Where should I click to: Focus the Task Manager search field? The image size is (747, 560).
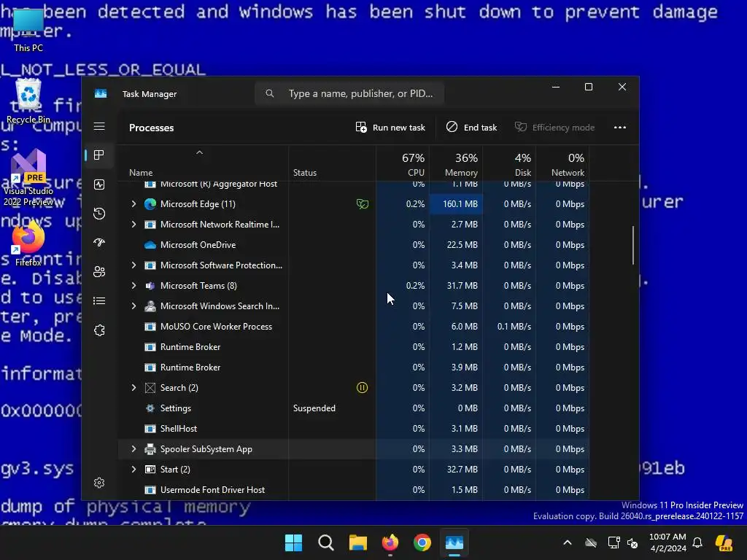click(349, 93)
